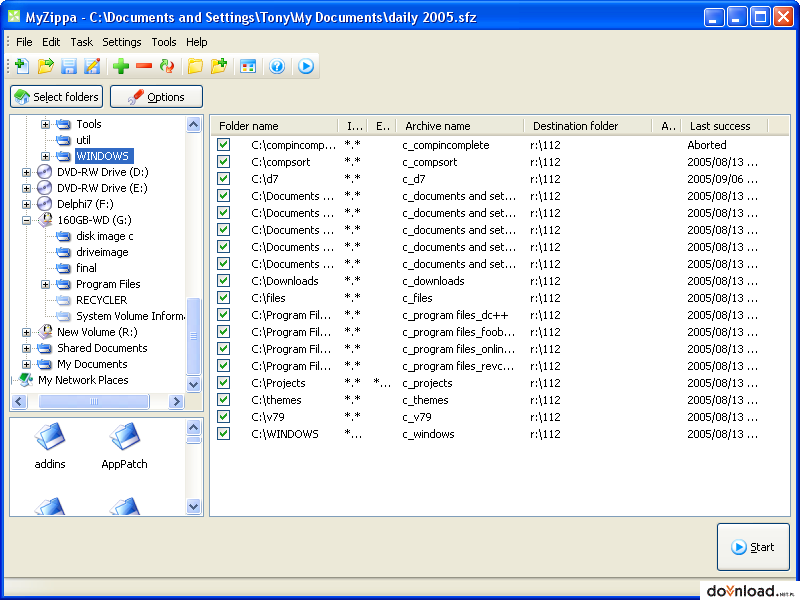
Task: Toggle the C:\files row checkbox
Action: tap(223, 297)
